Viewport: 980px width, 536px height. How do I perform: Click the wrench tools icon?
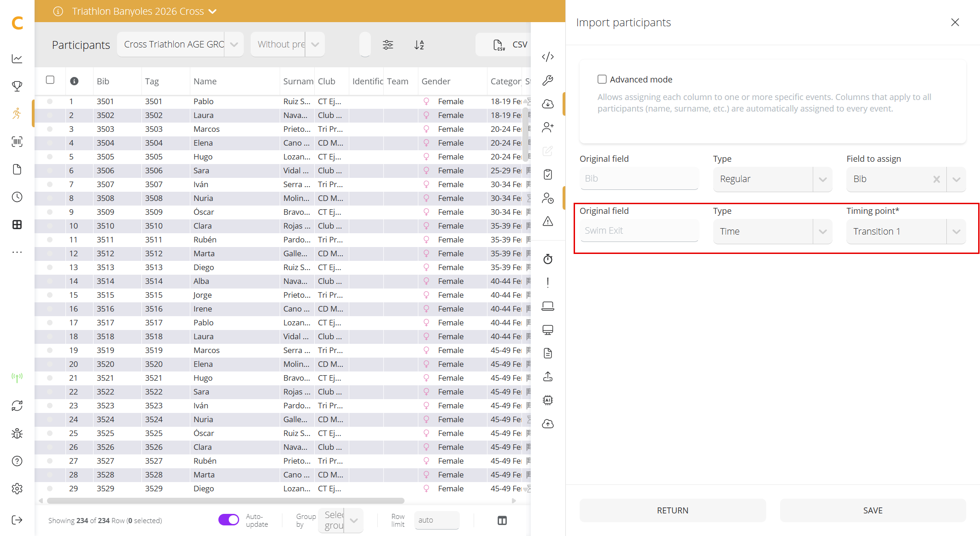pyautogui.click(x=548, y=80)
